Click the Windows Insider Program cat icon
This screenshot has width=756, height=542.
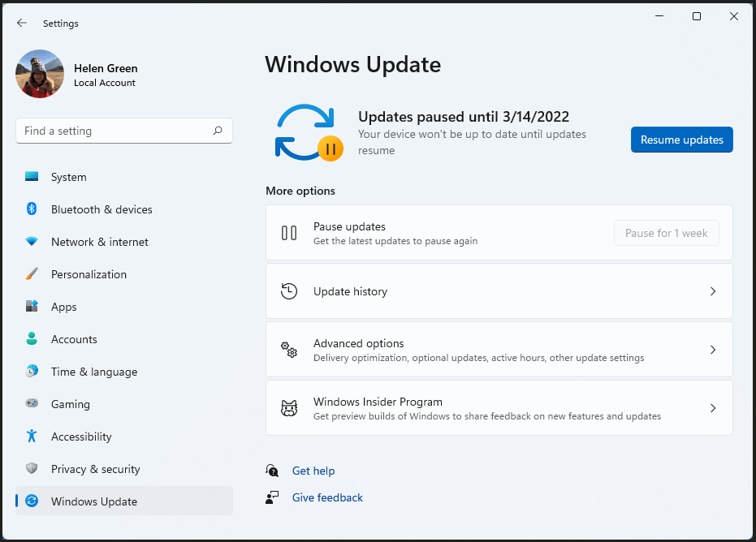[x=289, y=408]
